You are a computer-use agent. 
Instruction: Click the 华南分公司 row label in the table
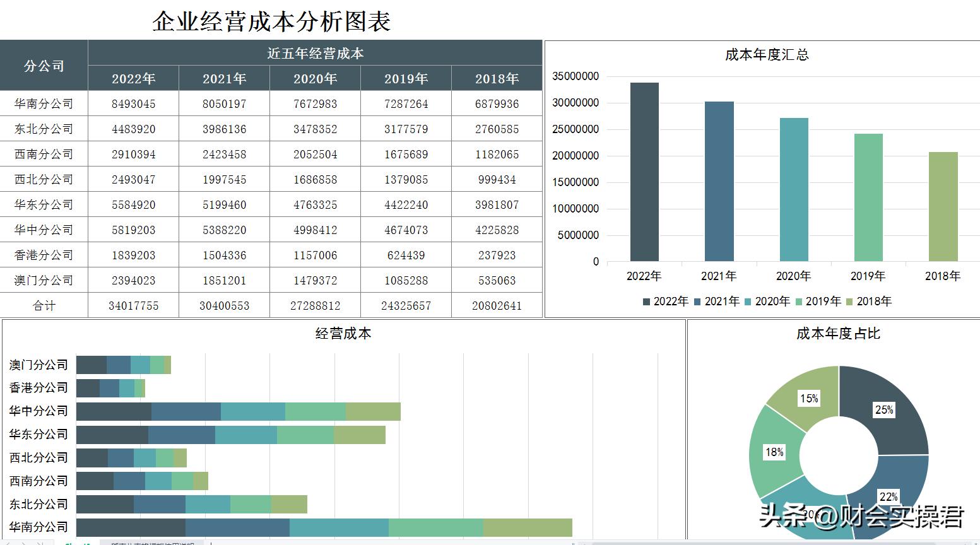click(44, 103)
